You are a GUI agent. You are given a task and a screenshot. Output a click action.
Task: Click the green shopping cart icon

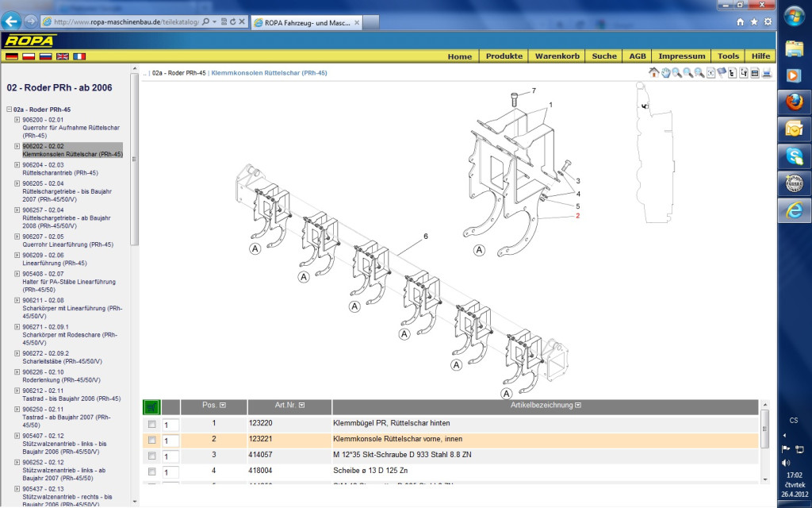(x=151, y=407)
